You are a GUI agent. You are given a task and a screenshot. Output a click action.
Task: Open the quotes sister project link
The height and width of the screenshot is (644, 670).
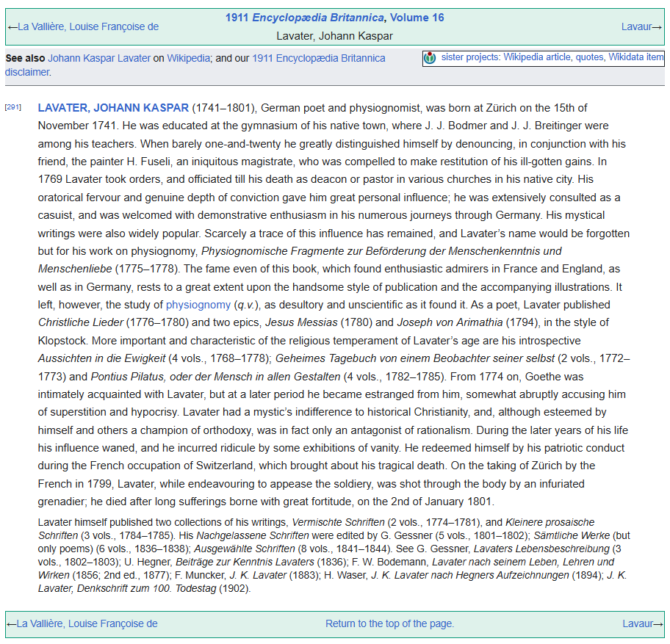click(x=590, y=57)
